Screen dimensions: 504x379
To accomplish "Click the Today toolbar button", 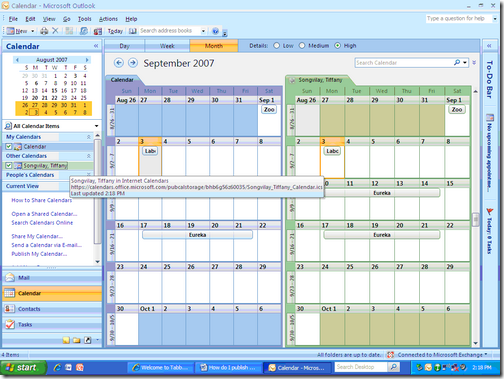I will click(115, 31).
